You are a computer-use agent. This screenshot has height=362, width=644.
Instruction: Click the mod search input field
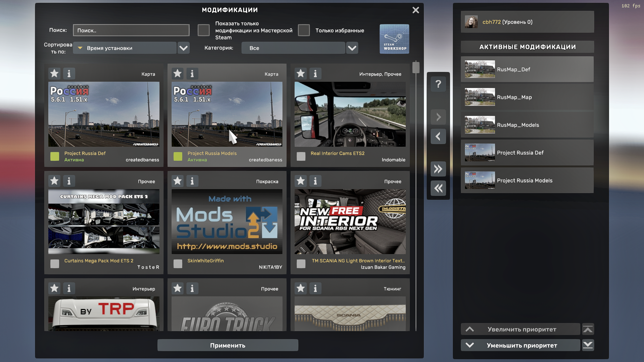tap(131, 30)
